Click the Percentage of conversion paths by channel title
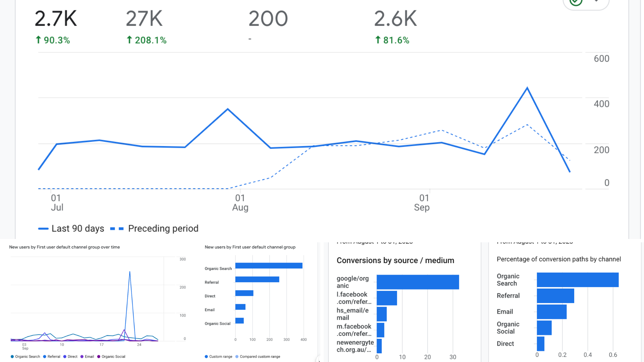 pyautogui.click(x=559, y=259)
